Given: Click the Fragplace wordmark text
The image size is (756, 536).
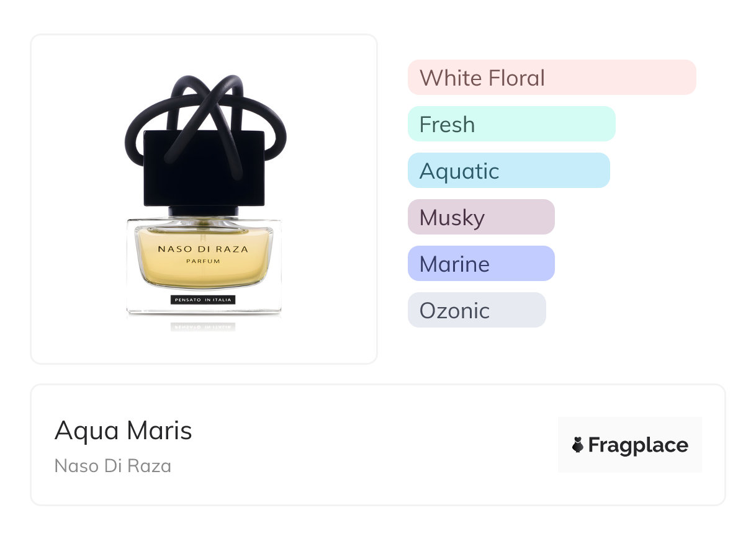Looking at the screenshot, I should (638, 445).
